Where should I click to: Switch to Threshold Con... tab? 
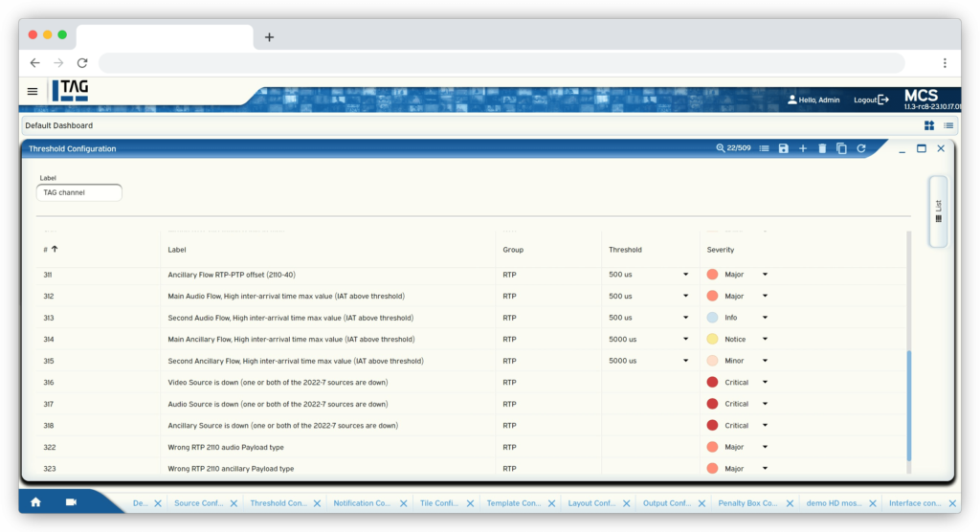[278, 503]
